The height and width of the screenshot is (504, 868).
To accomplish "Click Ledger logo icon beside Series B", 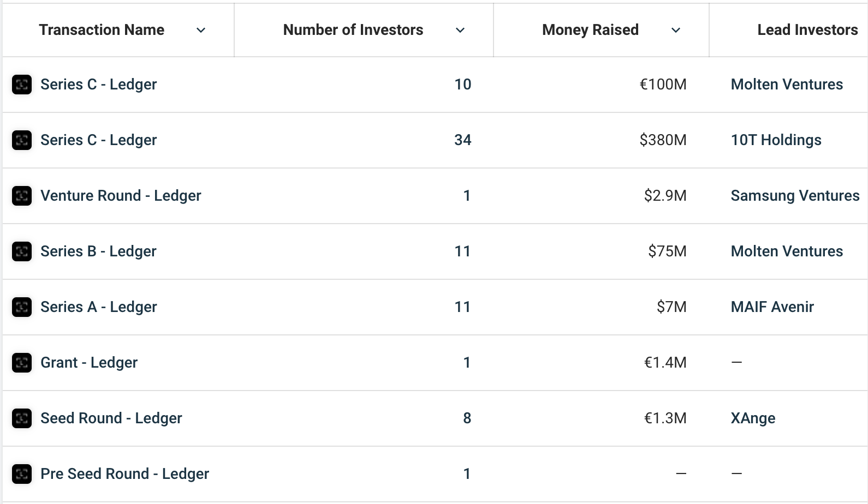I will 22,251.
